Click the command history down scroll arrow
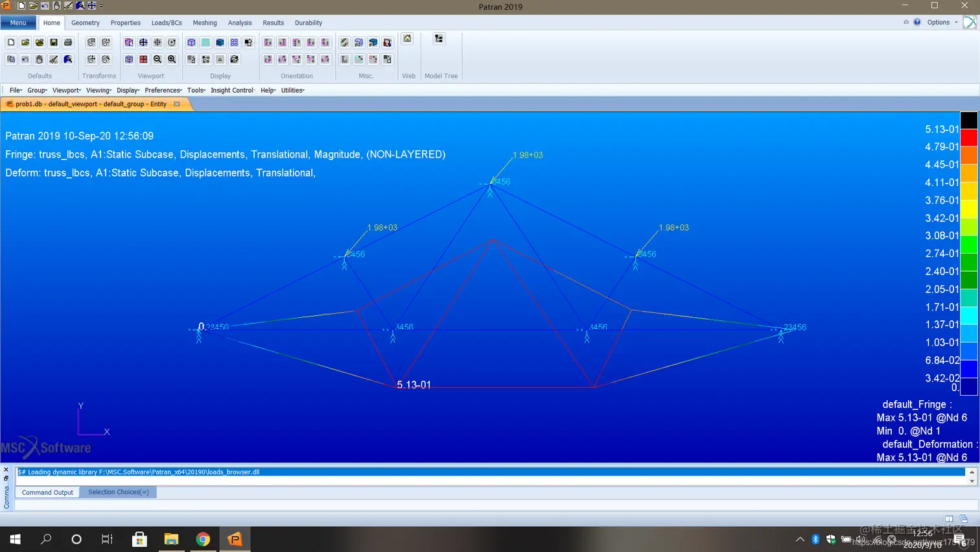980x552 pixels. 972,481
